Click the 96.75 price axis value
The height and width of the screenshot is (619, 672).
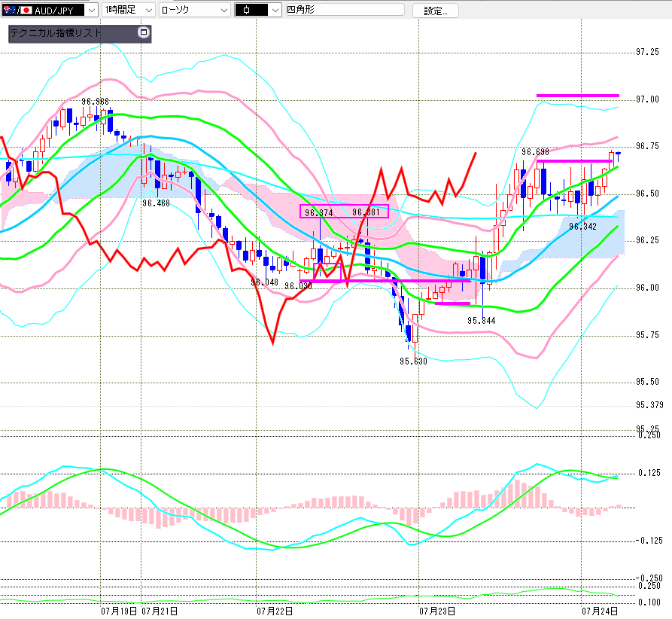coord(648,146)
